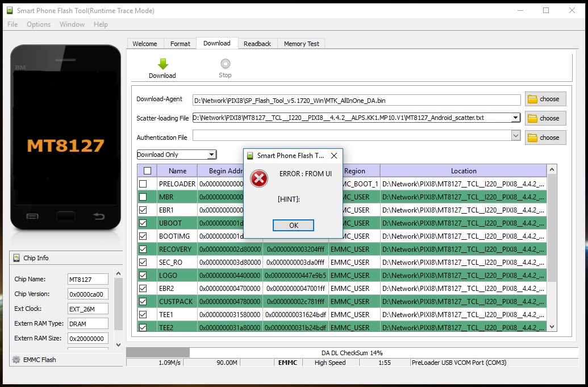Switch to the Welcome tab
The image size is (588, 387).
tap(145, 44)
